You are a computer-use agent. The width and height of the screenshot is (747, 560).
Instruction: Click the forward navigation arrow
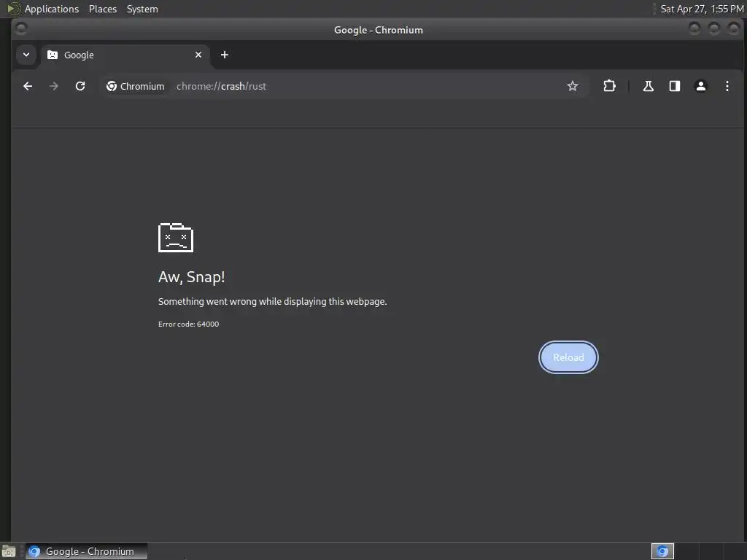click(54, 86)
